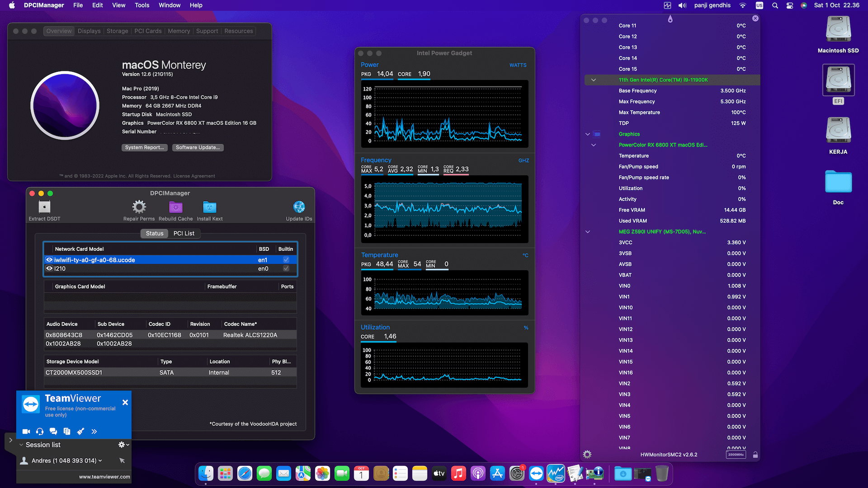
Task: Switch to the PCI List tab
Action: point(184,233)
